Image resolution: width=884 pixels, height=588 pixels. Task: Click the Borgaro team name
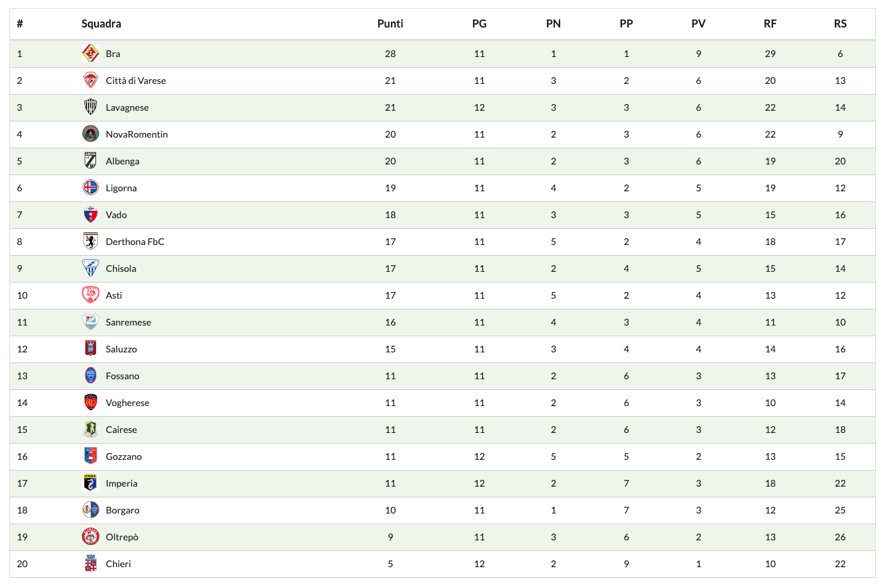pos(122,510)
